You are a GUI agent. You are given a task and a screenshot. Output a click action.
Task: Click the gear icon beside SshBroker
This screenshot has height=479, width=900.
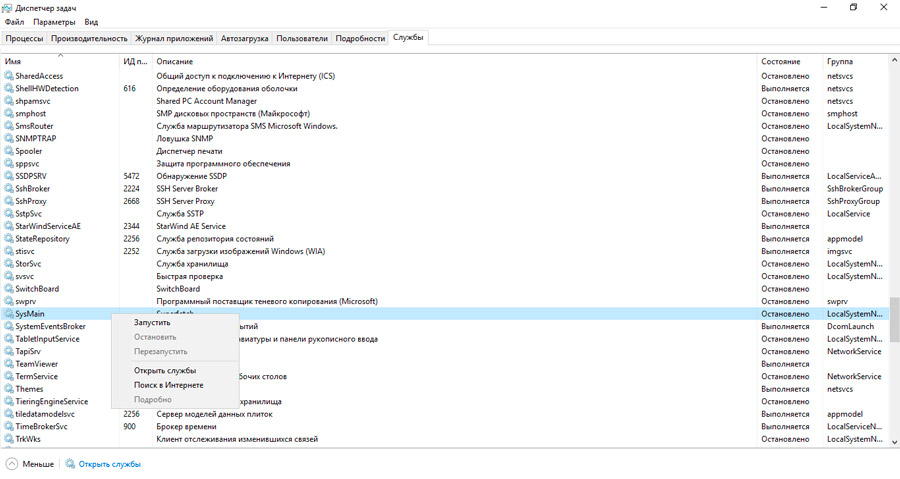[9, 188]
